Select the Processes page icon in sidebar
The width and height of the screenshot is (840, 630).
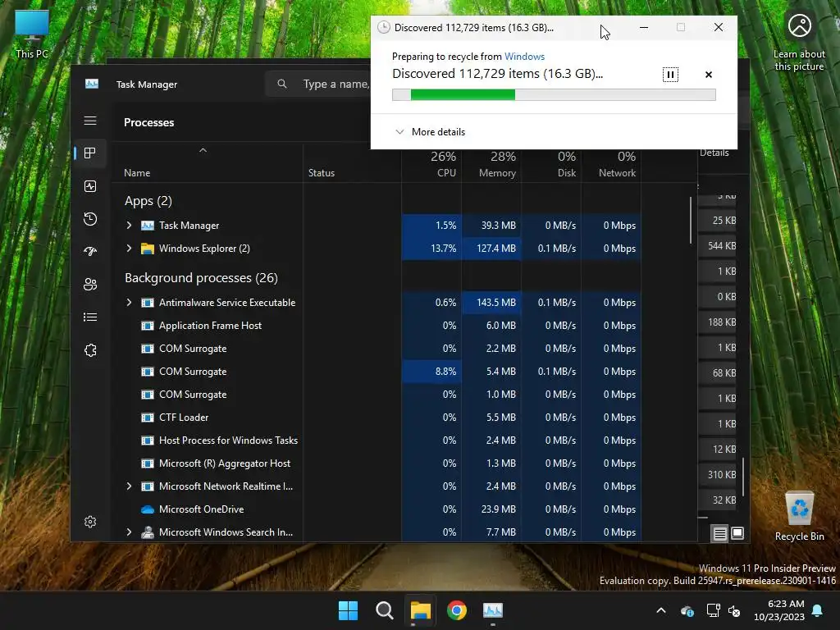90,153
